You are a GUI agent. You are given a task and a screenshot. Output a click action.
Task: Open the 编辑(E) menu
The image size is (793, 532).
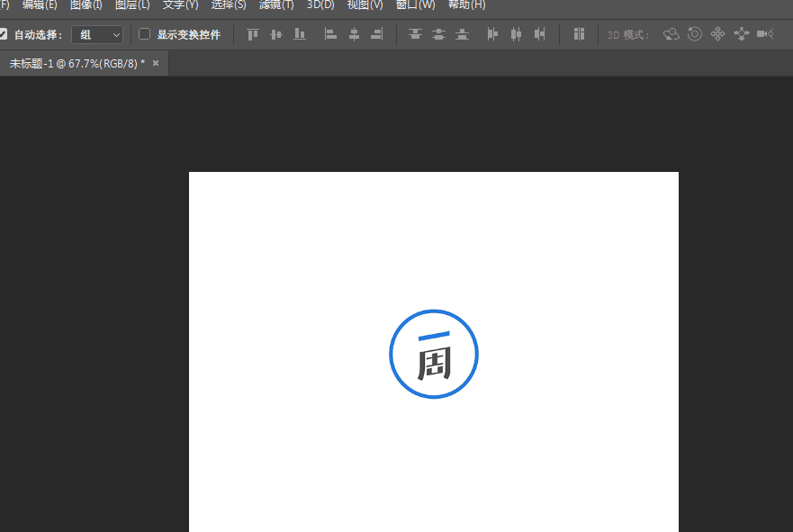(40, 5)
